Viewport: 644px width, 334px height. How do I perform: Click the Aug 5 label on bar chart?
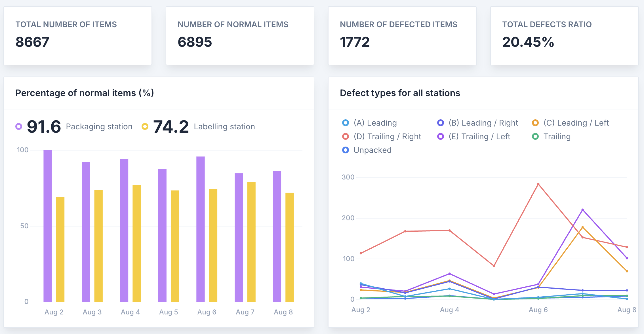(x=169, y=312)
